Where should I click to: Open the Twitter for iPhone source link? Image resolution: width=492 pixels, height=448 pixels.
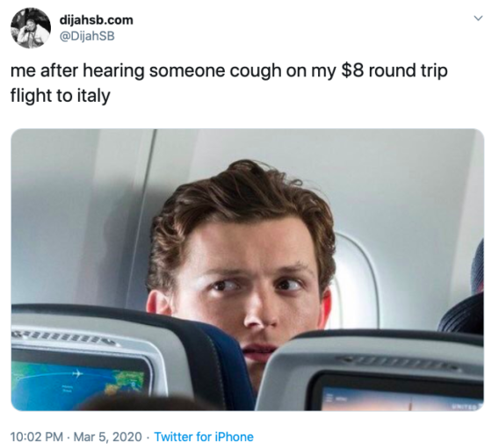(204, 437)
